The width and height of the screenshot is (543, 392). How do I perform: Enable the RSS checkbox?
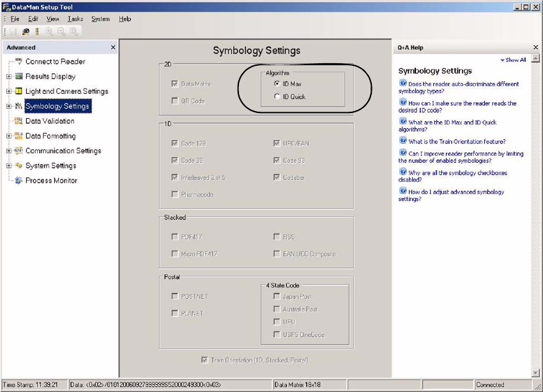pyautogui.click(x=277, y=237)
